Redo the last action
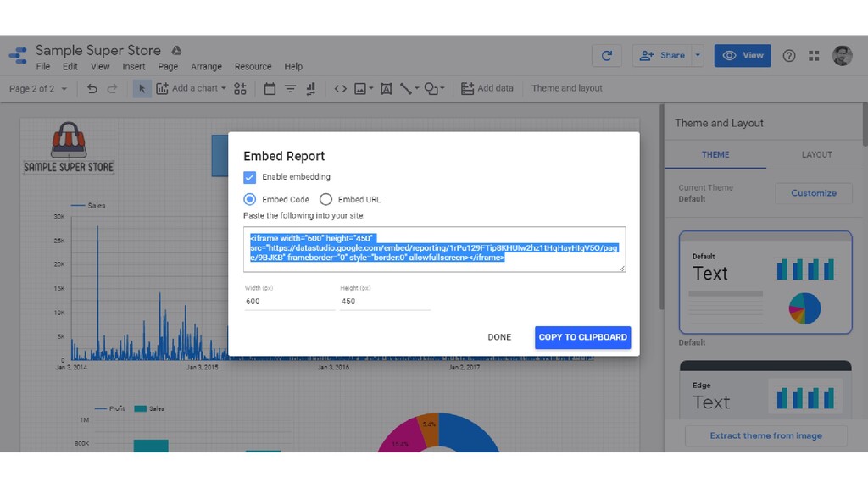The width and height of the screenshot is (868, 488). (x=112, y=88)
